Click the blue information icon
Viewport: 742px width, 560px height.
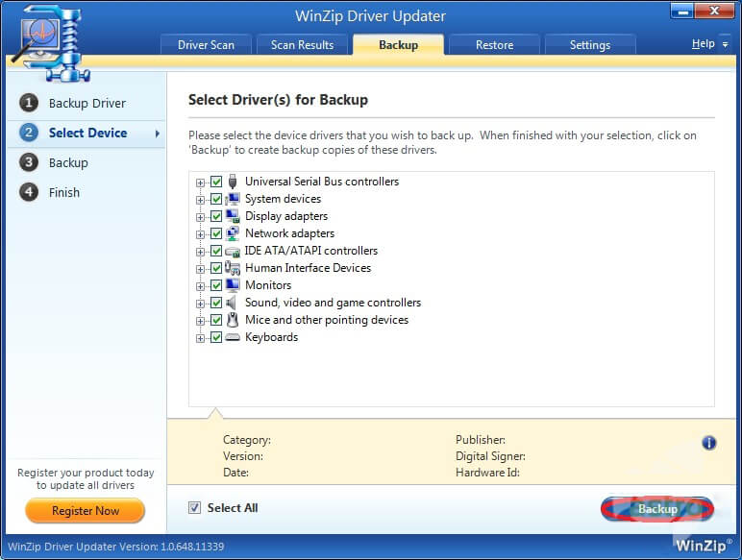coord(708,443)
